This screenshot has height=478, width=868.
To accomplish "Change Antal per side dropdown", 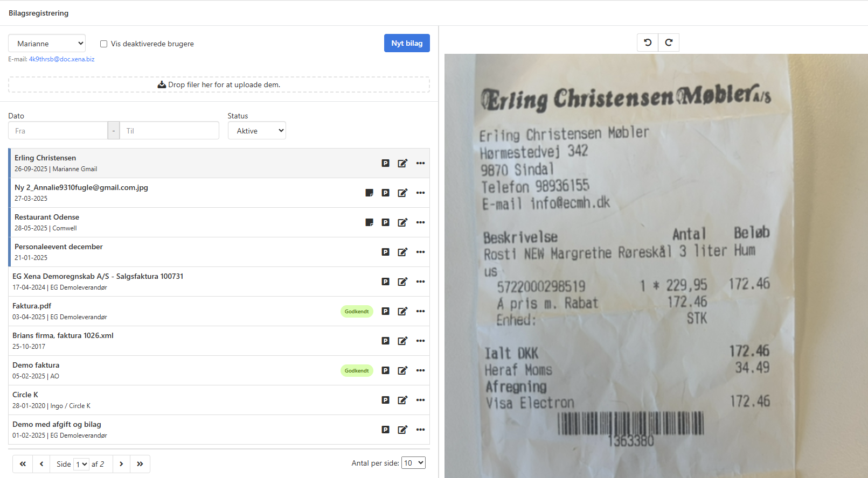I will [x=413, y=463].
